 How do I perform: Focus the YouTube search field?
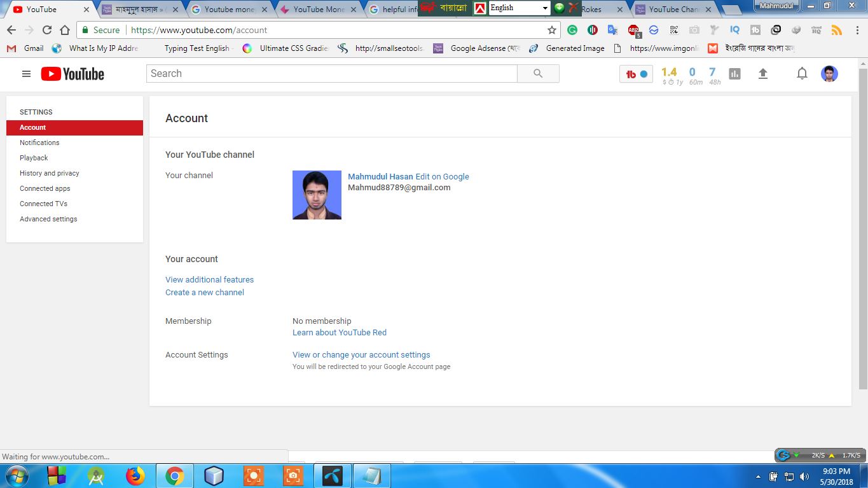tap(332, 74)
